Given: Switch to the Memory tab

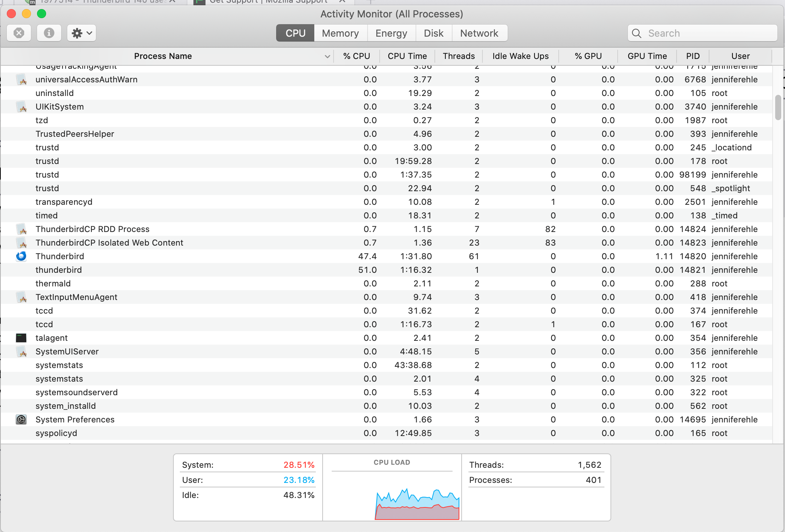Looking at the screenshot, I should tap(340, 33).
